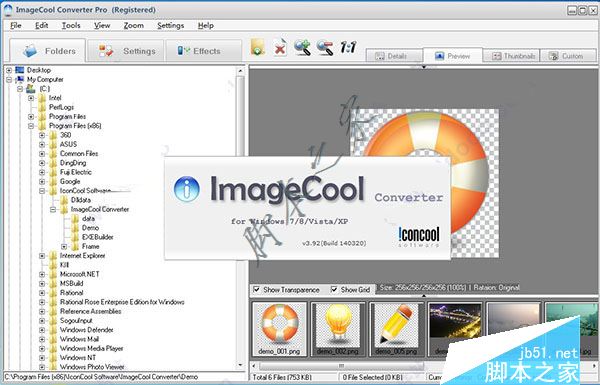Expand the Frame folder node

click(x=64, y=246)
